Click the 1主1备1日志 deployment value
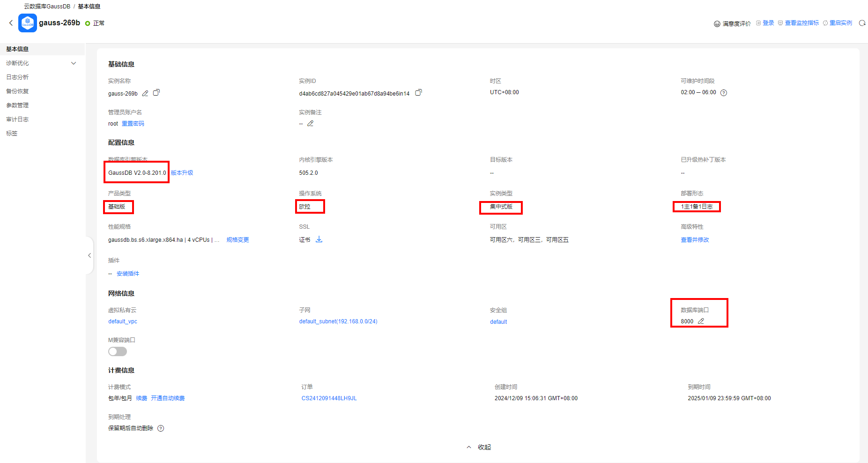868x463 pixels. 697,207
